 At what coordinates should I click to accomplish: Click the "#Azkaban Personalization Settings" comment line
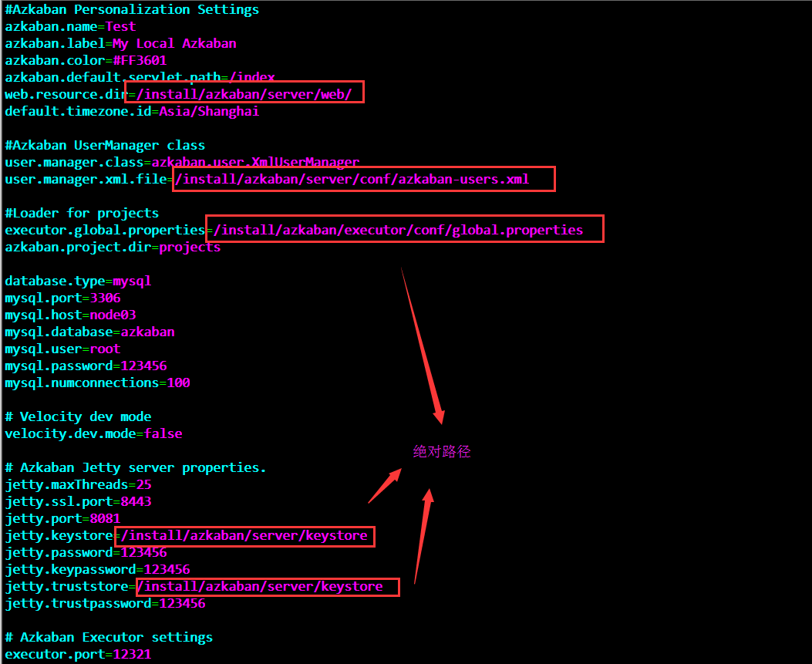click(x=132, y=10)
